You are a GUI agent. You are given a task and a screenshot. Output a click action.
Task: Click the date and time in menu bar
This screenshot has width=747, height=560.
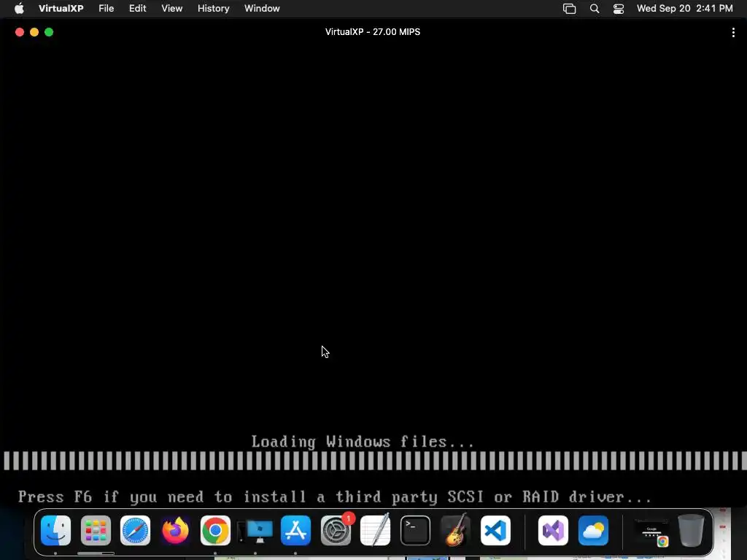(x=684, y=9)
